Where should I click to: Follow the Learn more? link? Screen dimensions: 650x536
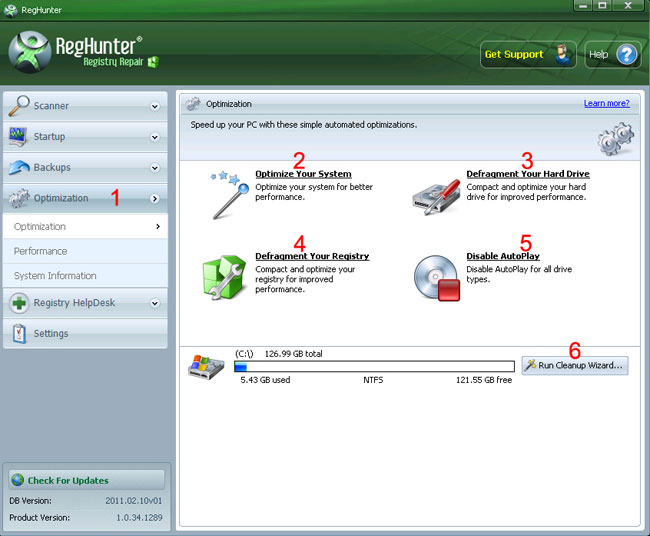pos(606,103)
